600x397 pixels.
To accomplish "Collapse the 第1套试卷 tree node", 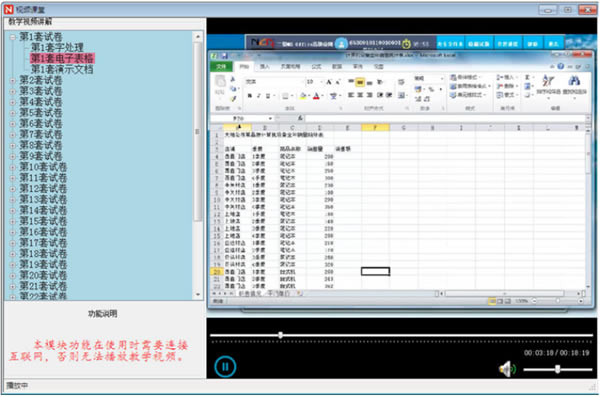I will 13,37.
